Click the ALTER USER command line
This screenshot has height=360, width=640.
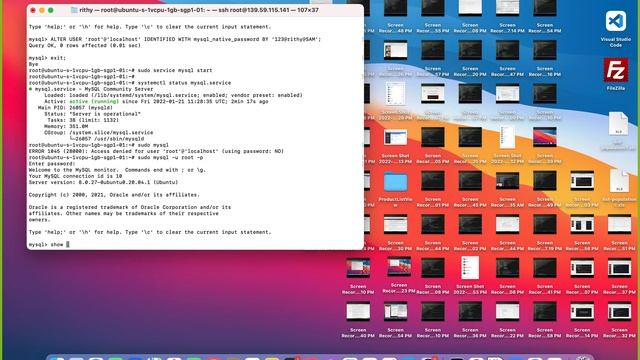[175, 39]
